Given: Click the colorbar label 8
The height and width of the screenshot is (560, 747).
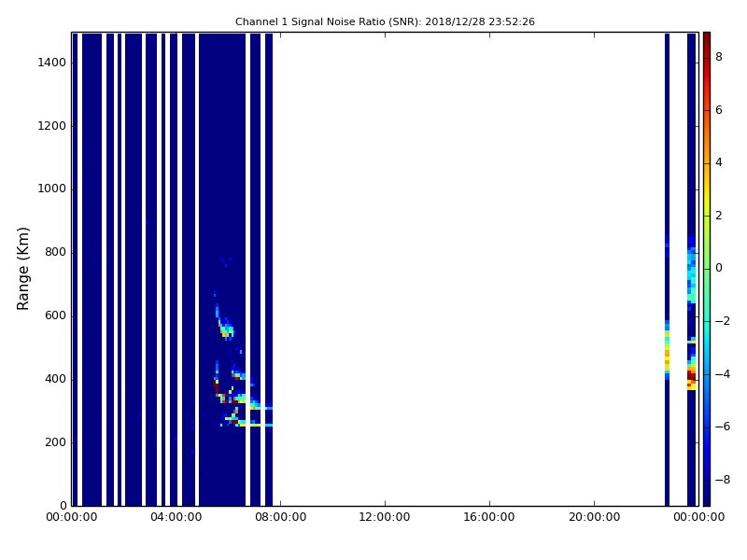Looking at the screenshot, I should coord(719,57).
